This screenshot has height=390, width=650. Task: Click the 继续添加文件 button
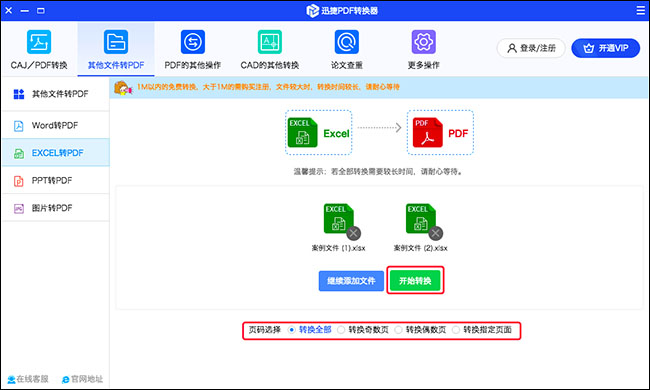tap(351, 281)
